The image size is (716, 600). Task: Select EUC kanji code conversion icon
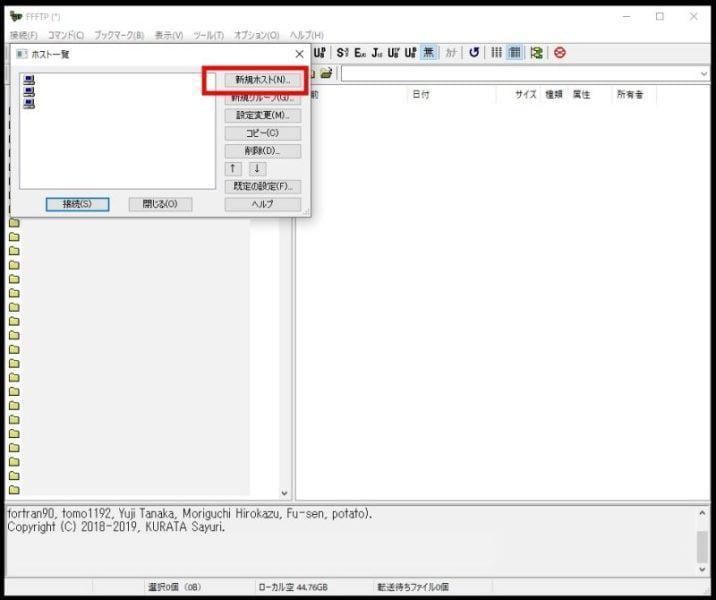[360, 53]
